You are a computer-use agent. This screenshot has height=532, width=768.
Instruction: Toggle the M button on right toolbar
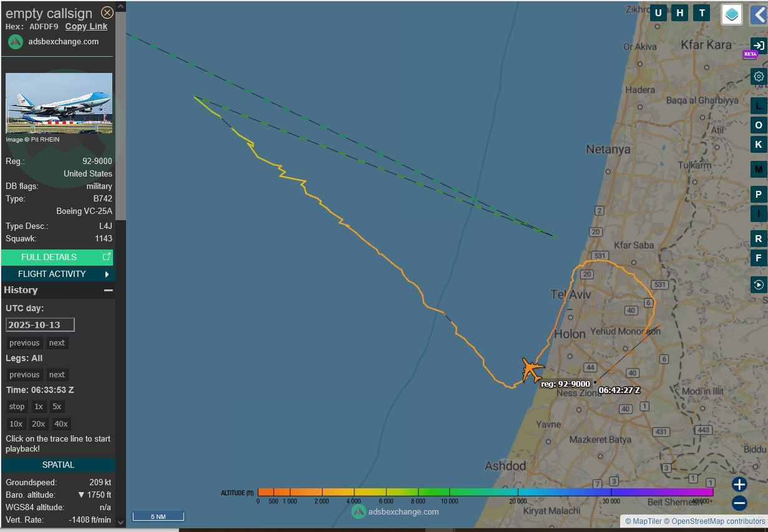[x=758, y=170]
